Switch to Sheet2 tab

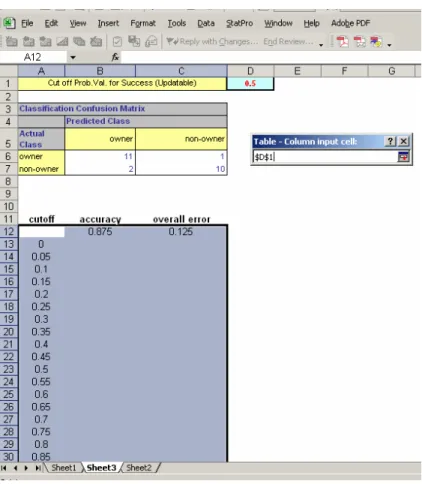(x=139, y=468)
